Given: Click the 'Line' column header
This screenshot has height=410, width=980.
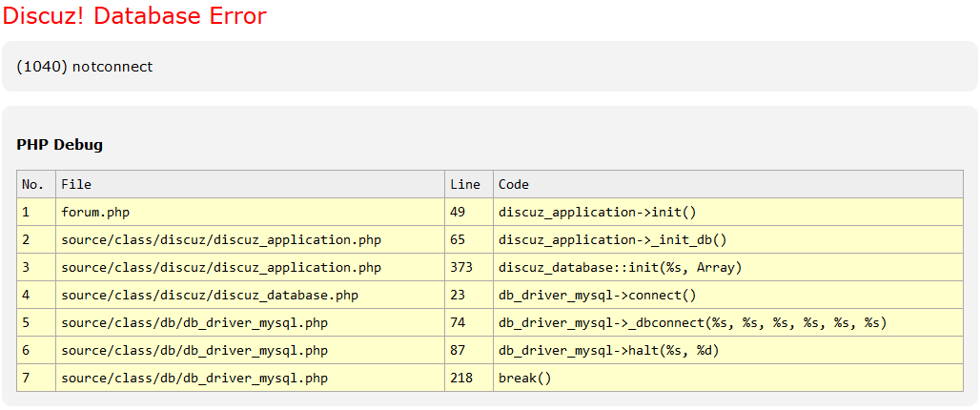Looking at the screenshot, I should point(469,184).
